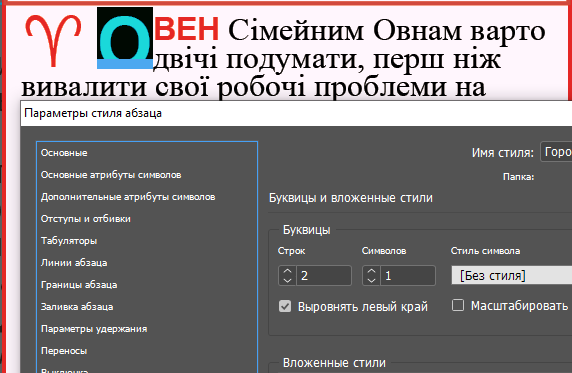This screenshot has height=373, width=572.
Task: Open Параметры удержания section
Action: click(x=94, y=329)
